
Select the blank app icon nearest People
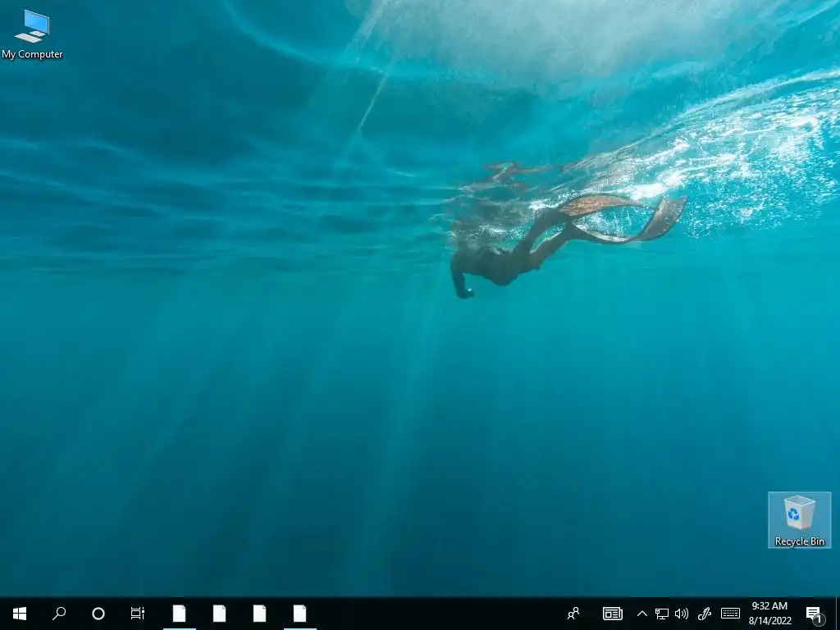[x=300, y=614]
